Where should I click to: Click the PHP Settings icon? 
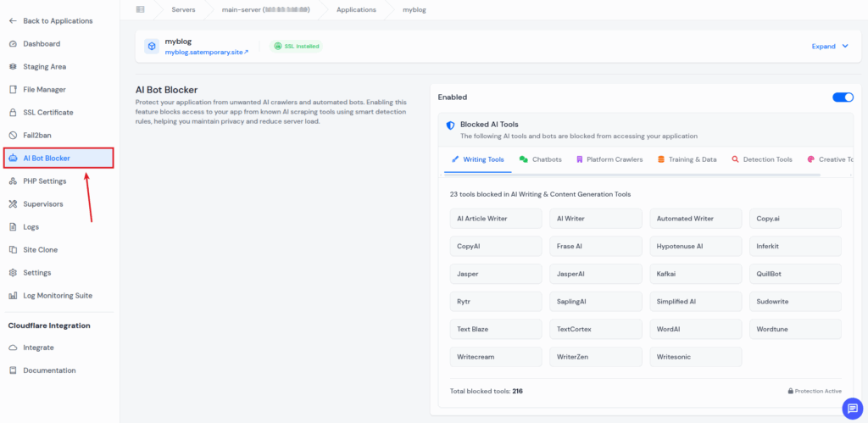14,181
